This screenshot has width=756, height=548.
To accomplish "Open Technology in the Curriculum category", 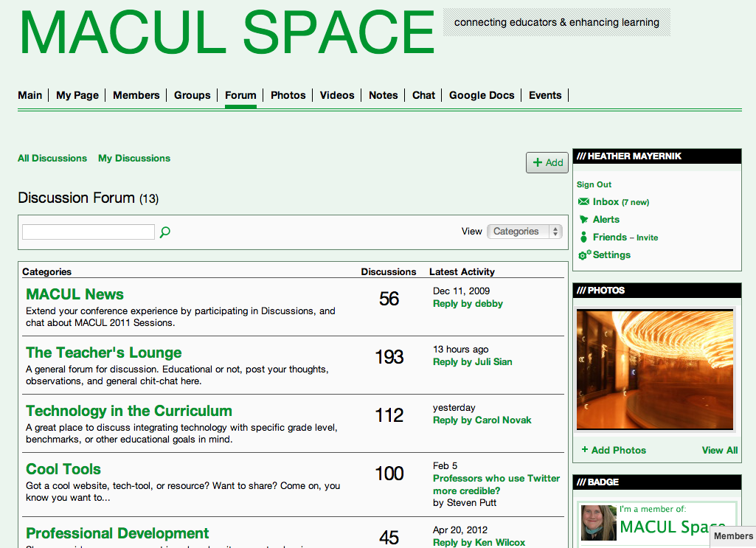I will point(129,411).
